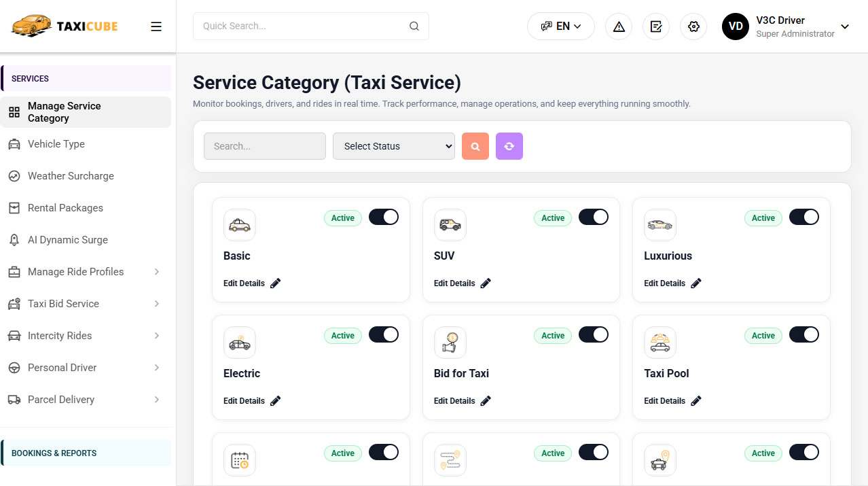
Task: Click the purple refresh button
Action: (509, 146)
